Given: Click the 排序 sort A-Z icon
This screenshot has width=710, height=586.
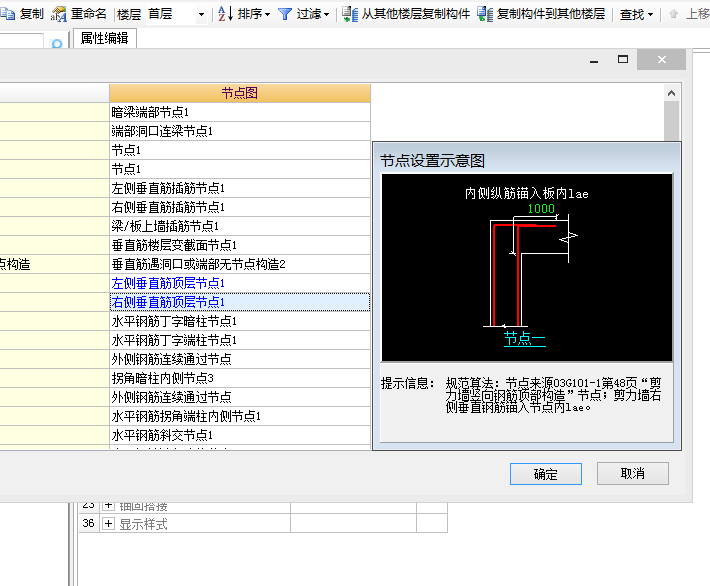Looking at the screenshot, I should 225,14.
